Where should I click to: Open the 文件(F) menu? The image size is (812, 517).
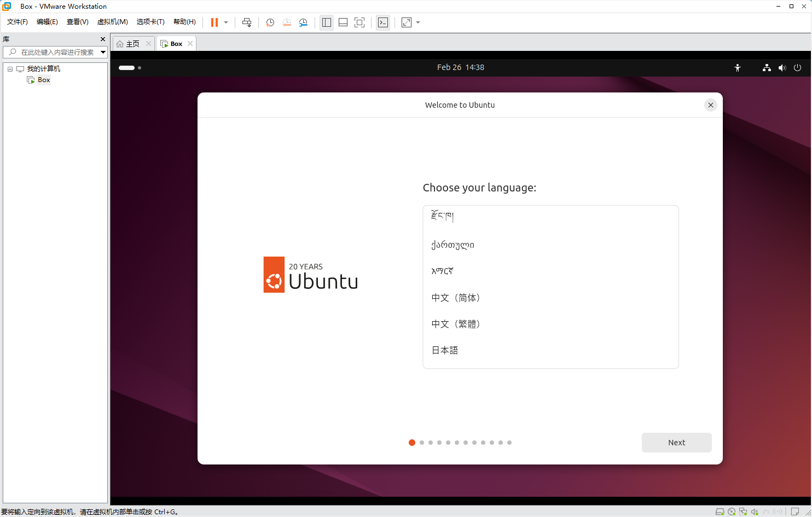pos(18,22)
